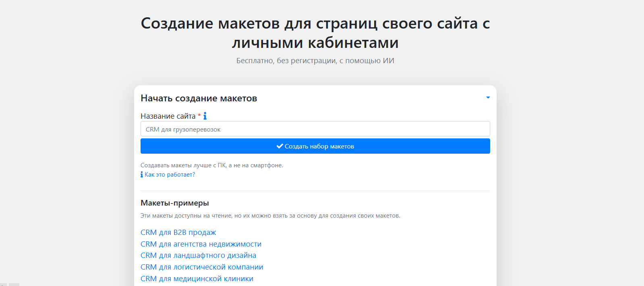Focus the Название сайта input field
The width and height of the screenshot is (644, 286).
[315, 129]
